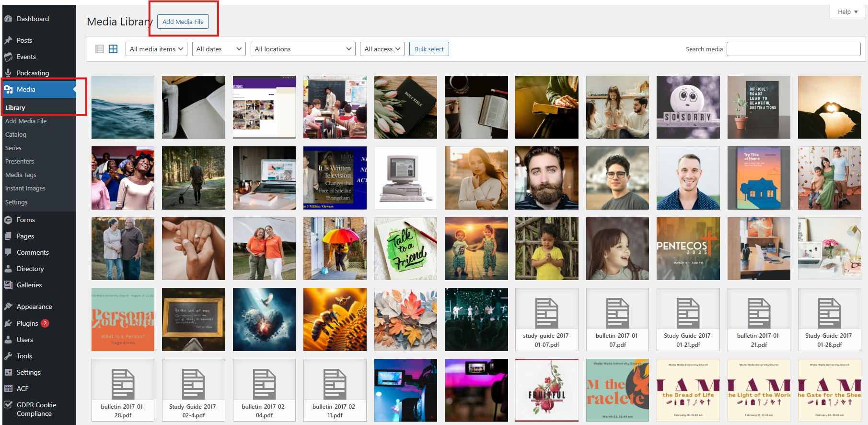Toggle Bulk select mode
Image resolution: width=868 pixels, height=425 pixels.
coord(429,49)
